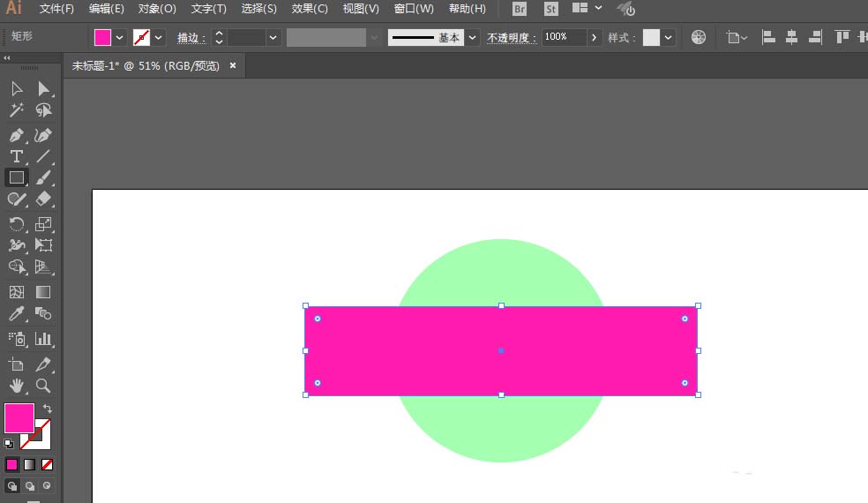Select the Gradient tool
Image resolution: width=868 pixels, height=503 pixels.
(43, 292)
